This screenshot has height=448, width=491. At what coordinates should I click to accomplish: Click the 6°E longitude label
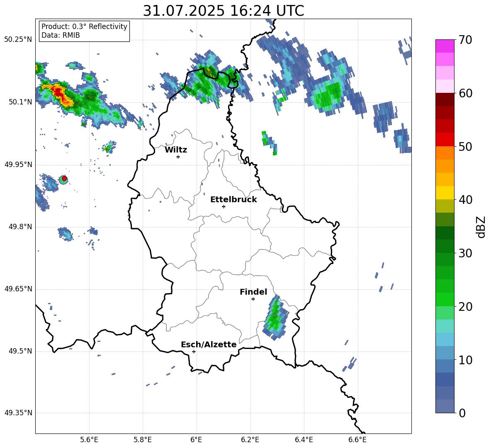point(196,440)
